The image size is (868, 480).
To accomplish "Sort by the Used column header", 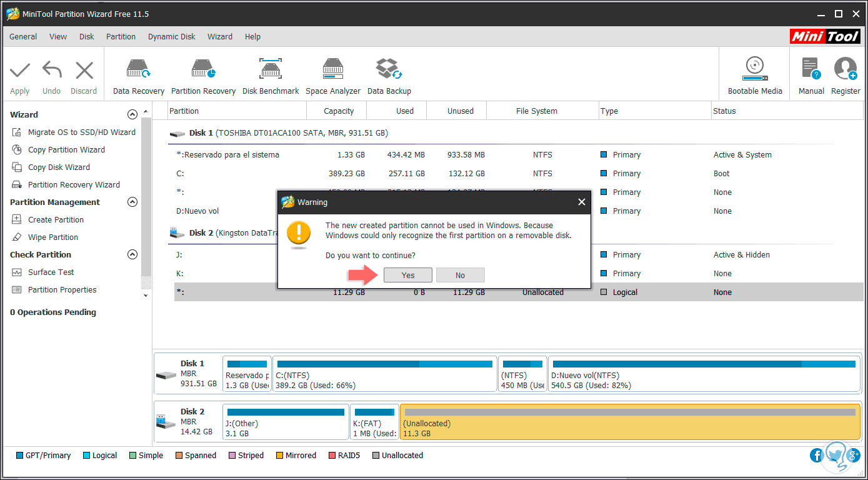I will point(396,111).
